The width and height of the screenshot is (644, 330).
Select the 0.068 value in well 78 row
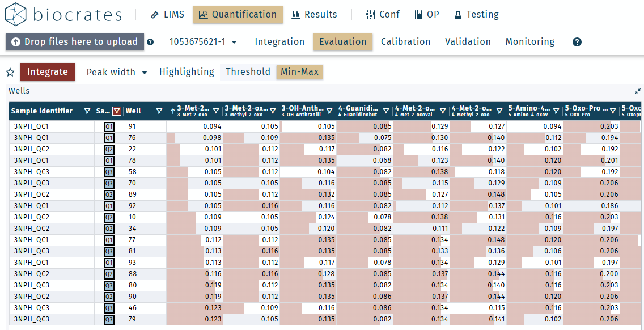365,160
